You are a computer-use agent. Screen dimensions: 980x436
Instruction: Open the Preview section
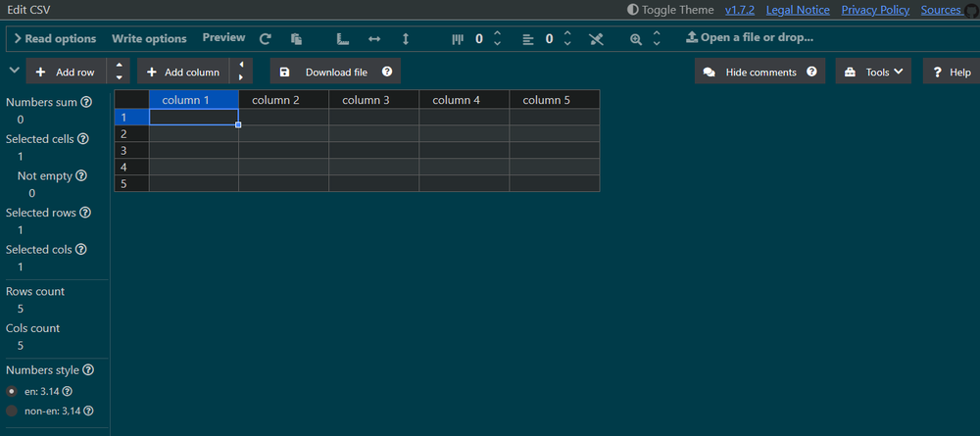[x=223, y=37]
